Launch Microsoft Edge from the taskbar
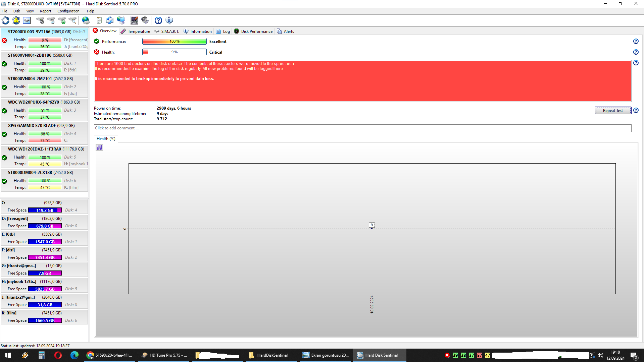The height and width of the screenshot is (362, 644). pos(74,355)
